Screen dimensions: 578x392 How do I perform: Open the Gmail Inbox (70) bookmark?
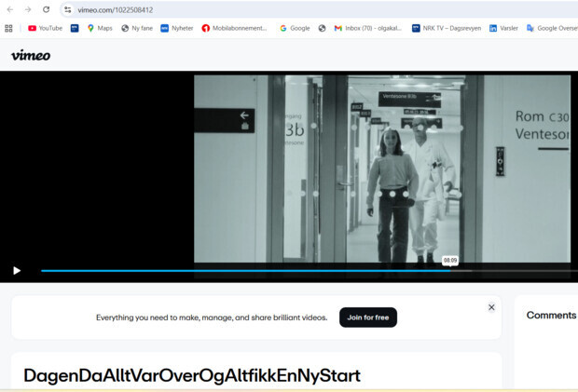tap(368, 28)
